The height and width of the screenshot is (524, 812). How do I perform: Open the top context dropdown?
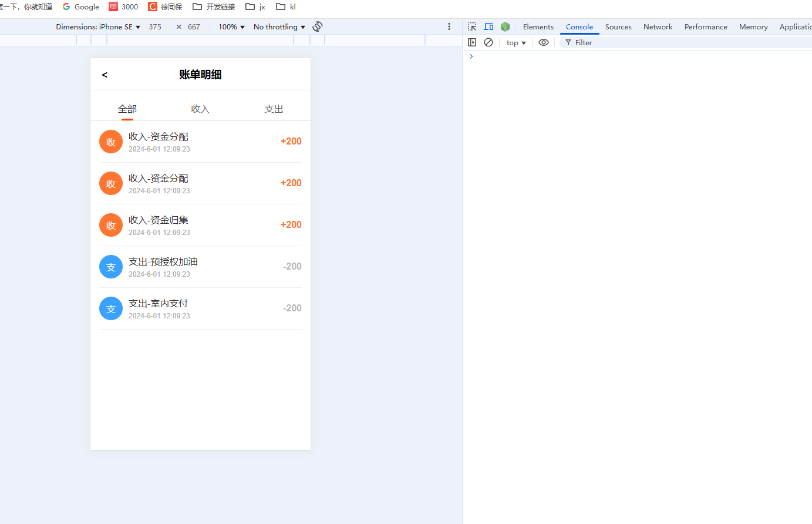516,42
